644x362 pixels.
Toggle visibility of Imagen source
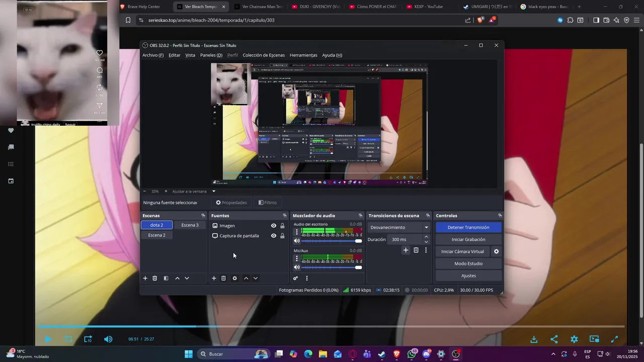[x=274, y=226]
